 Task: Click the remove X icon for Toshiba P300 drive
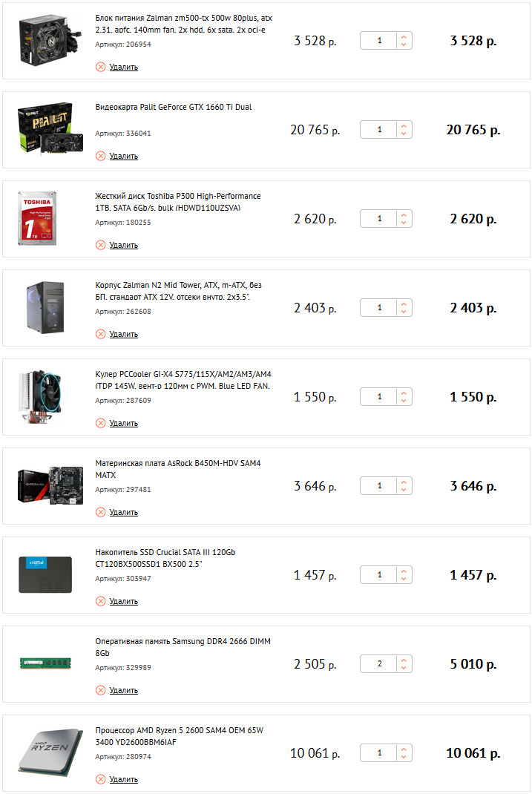tap(100, 245)
